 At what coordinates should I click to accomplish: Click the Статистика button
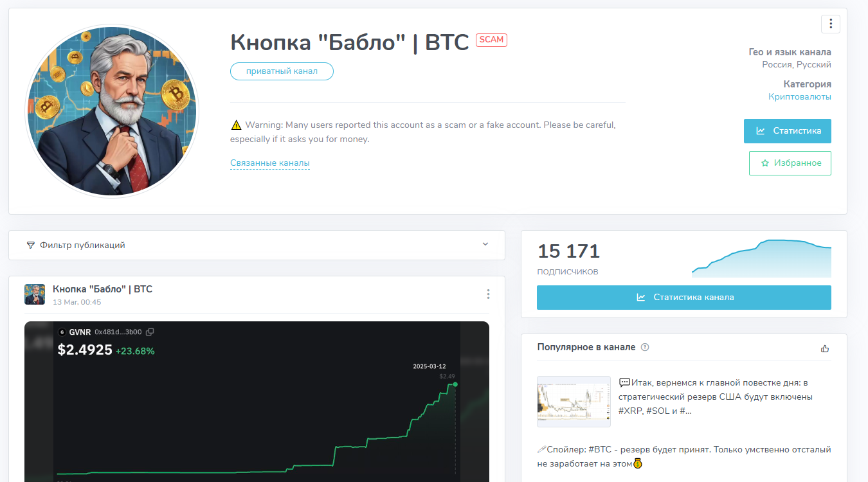[x=788, y=131]
